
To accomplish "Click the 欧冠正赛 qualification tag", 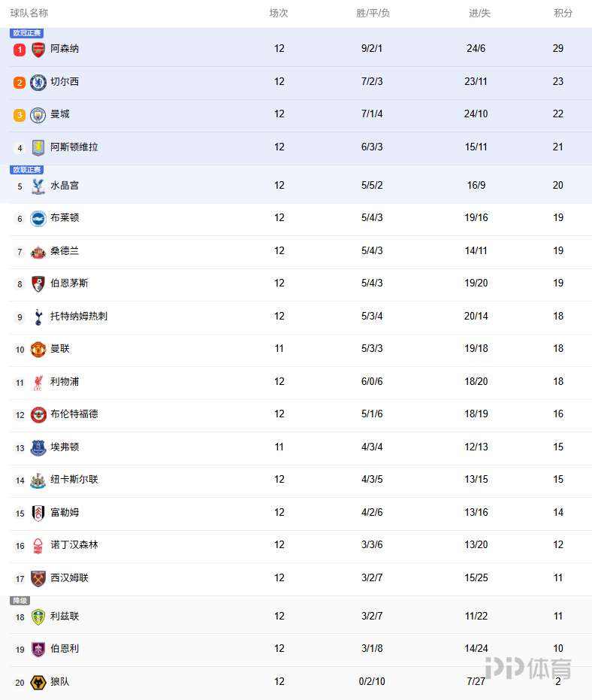I will tap(26, 33).
